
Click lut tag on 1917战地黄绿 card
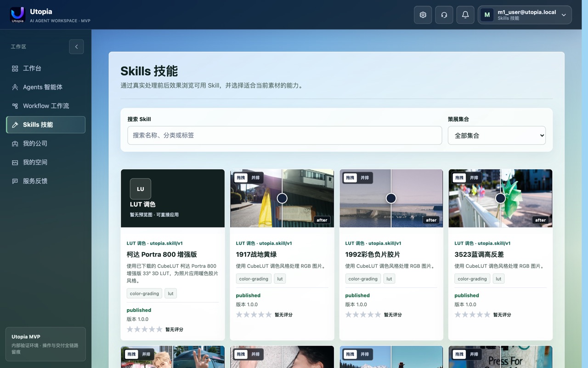click(x=280, y=279)
